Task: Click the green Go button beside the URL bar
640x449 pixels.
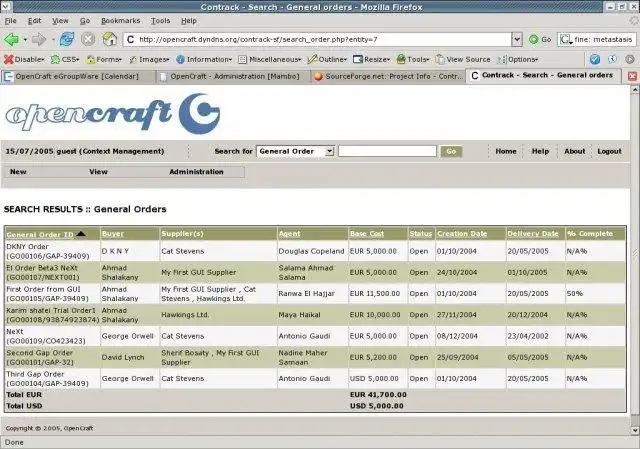Action: (540, 40)
